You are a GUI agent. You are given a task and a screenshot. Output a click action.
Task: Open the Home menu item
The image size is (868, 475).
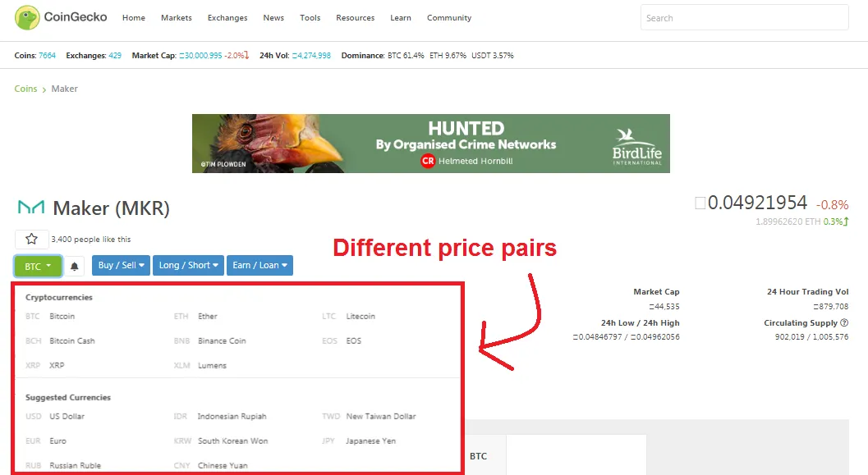133,18
